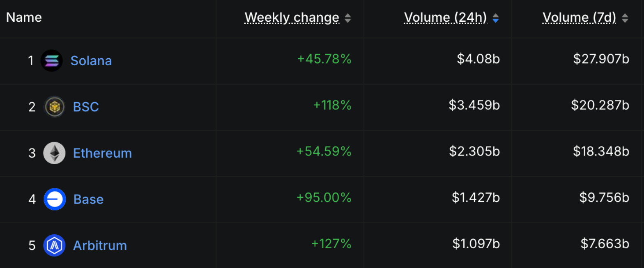The image size is (644, 268).
Task: Click the Name column header
Action: [24, 18]
